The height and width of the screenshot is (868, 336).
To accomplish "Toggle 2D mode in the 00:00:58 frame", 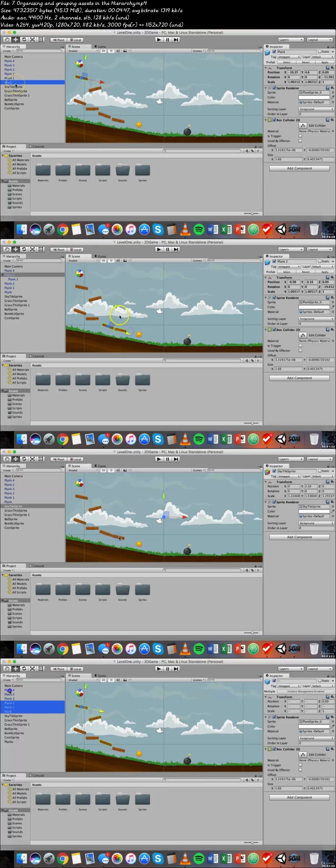I will 103,51.
